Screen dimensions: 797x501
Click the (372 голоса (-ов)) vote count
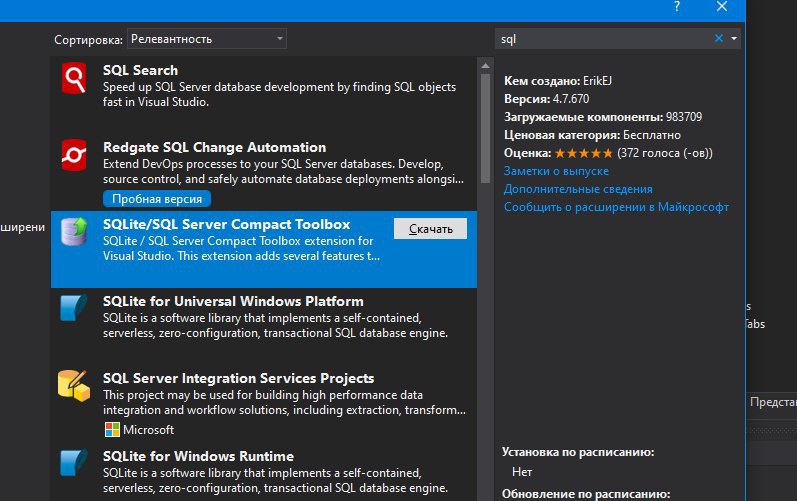click(665, 153)
